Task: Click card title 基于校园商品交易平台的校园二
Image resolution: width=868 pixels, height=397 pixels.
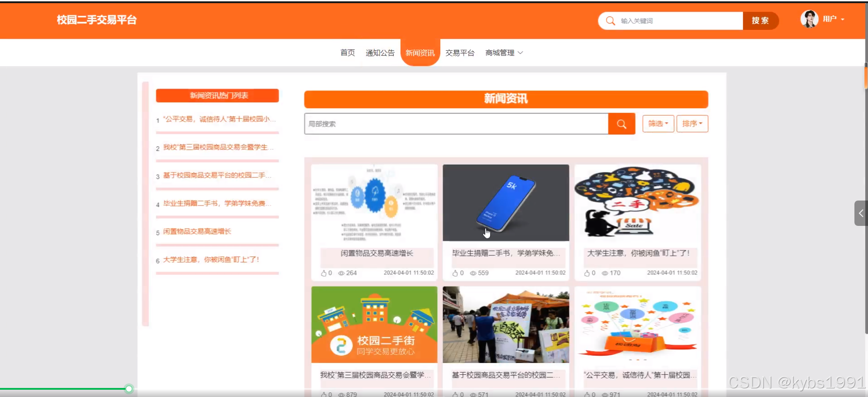Action: pos(506,375)
